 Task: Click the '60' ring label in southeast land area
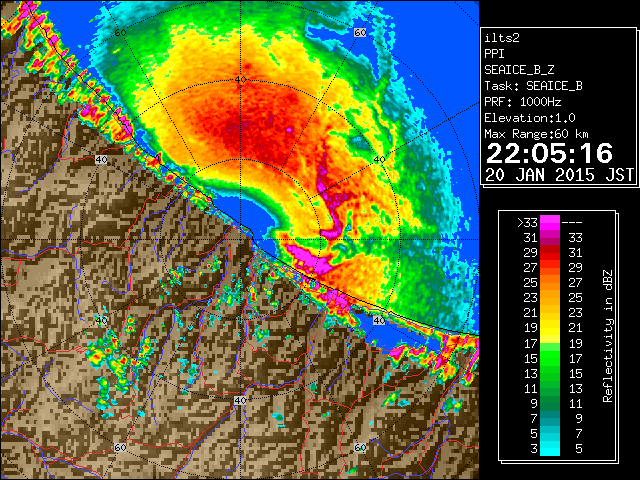click(360, 447)
